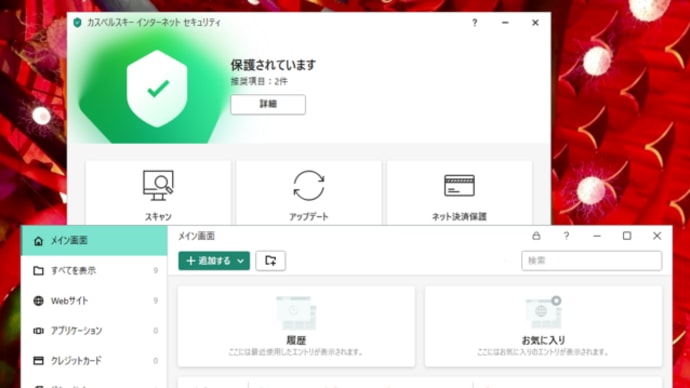Select すべてを表示 in the sidebar
The height and width of the screenshot is (388, 690).
click(x=94, y=271)
